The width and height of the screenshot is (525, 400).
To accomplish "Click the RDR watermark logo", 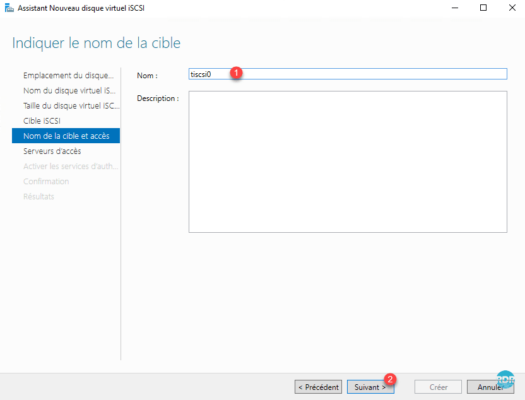I will 505,380.
